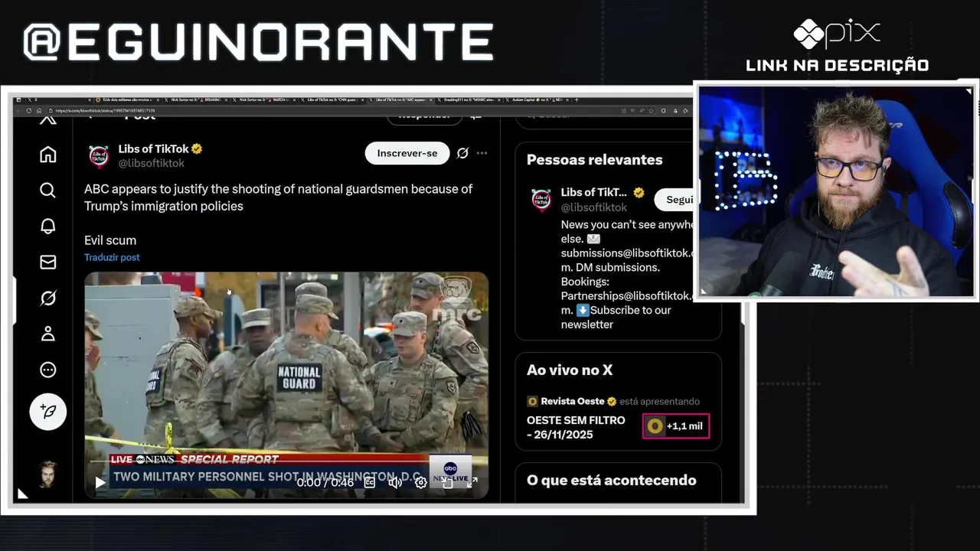This screenshot has height=551, width=980.
Task: Click Traduzir post link
Action: click(112, 257)
